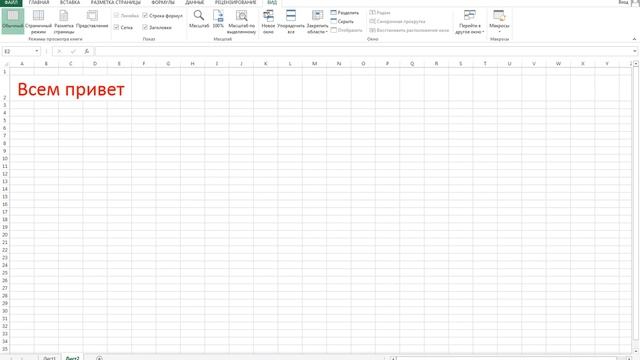Screen dimensions: 640x360
Task: Open the ВСТАВКА insert tab
Action: click(70, 2)
